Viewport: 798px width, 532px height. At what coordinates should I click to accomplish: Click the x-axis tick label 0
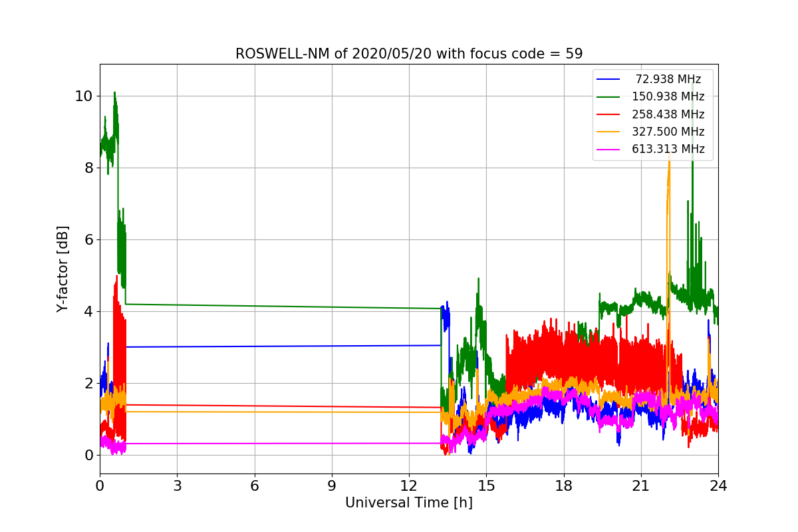[100, 486]
